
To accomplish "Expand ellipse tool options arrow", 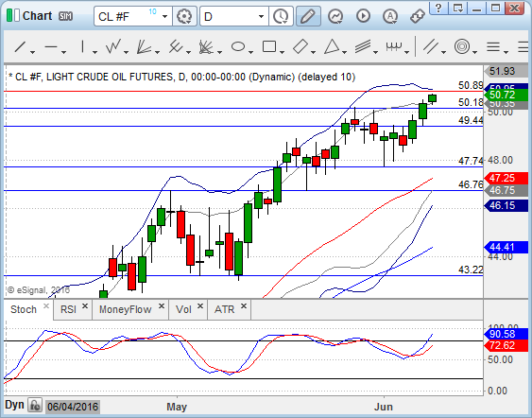I will (x=250, y=52).
